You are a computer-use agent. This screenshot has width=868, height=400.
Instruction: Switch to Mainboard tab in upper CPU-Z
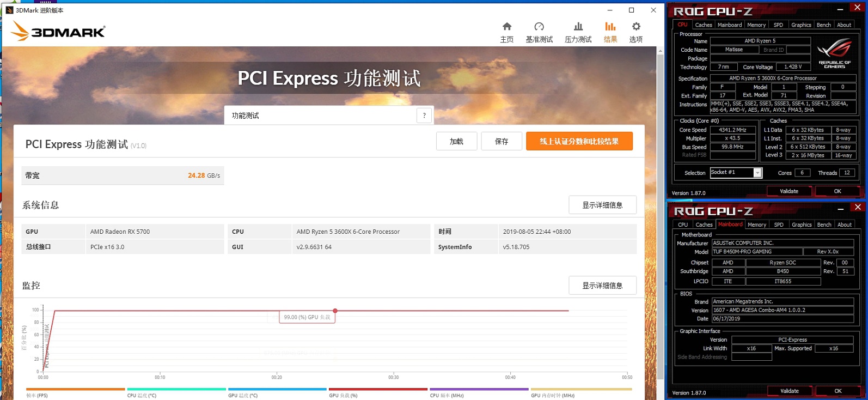tap(730, 25)
